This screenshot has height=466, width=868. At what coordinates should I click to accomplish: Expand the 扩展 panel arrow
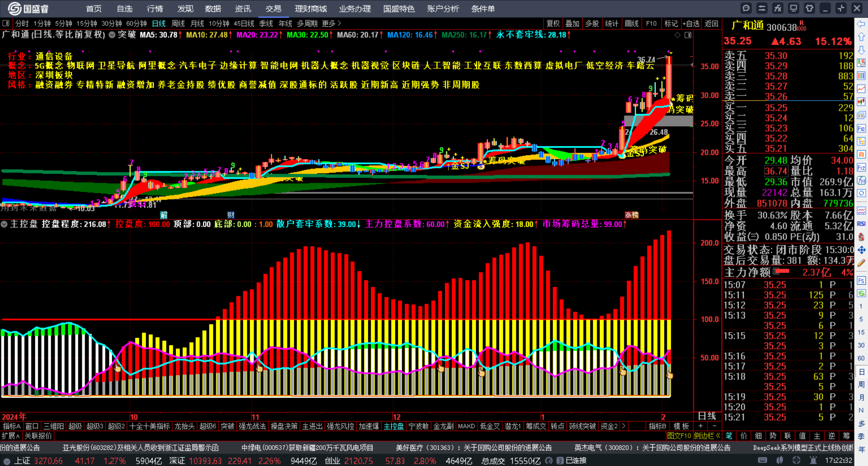pyautogui.click(x=11, y=436)
